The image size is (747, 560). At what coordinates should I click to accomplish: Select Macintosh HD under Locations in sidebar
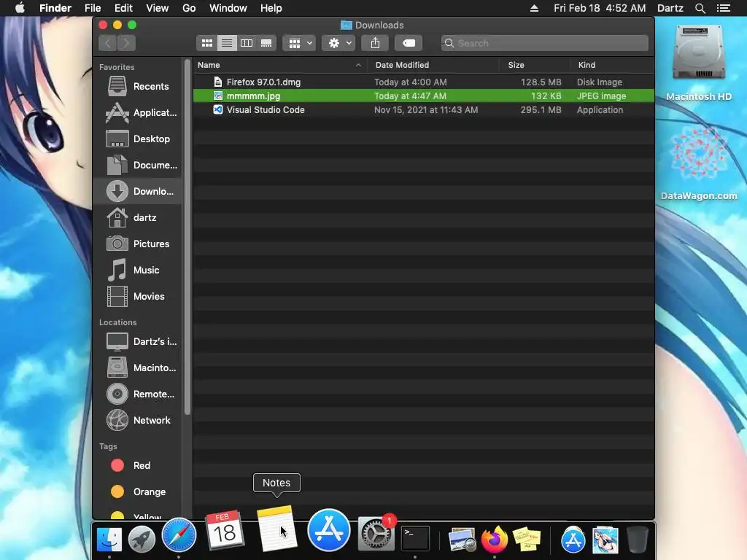138,367
